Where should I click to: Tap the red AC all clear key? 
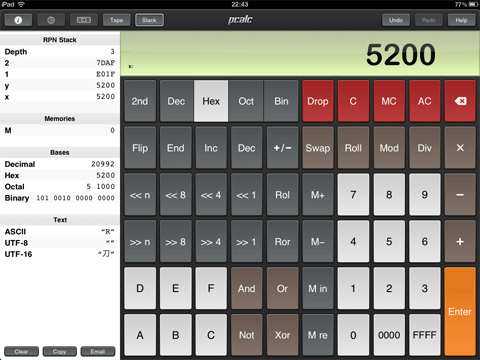(x=425, y=101)
